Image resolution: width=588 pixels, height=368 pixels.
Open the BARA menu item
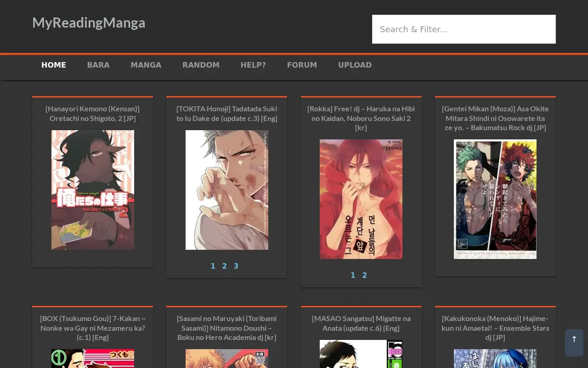(x=98, y=65)
